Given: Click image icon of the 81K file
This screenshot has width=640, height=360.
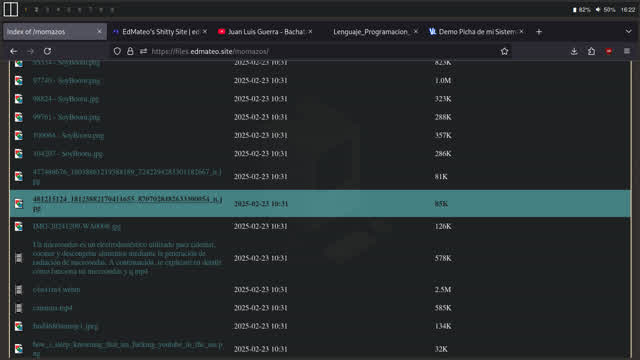Looking at the screenshot, I should tap(19, 176).
